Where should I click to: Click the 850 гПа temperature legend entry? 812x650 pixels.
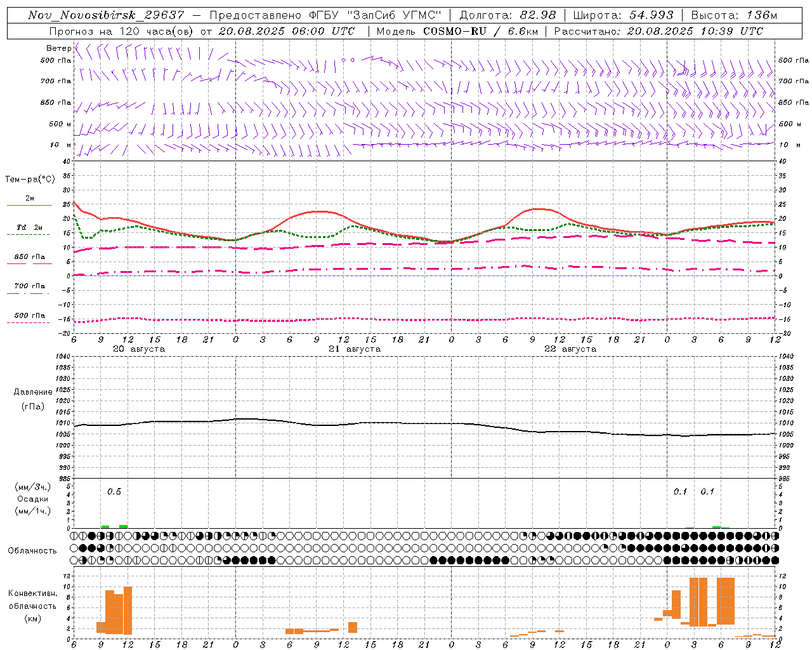[x=30, y=257]
